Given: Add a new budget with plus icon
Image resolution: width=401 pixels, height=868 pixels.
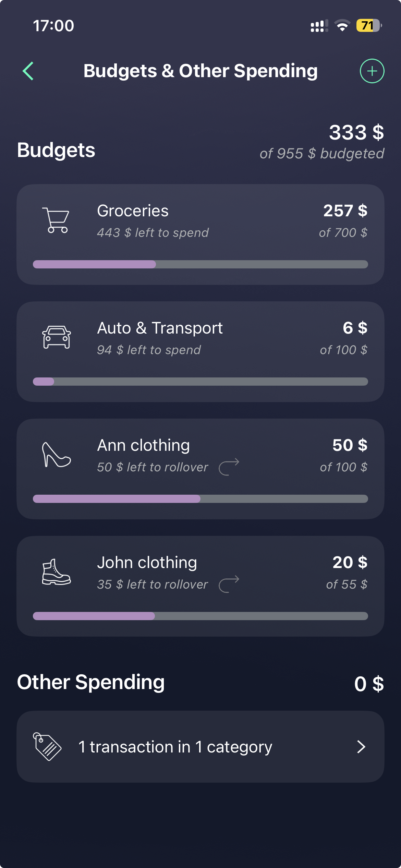Looking at the screenshot, I should tap(372, 71).
